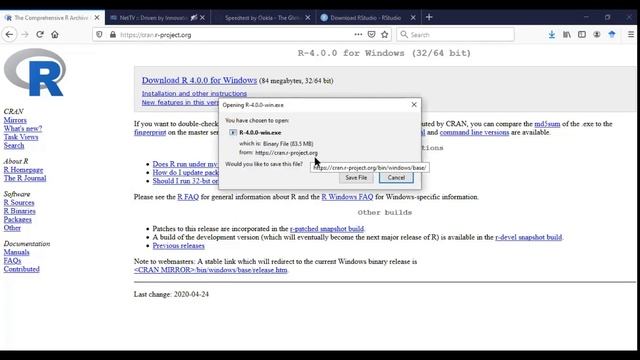
Task: Open How do I update packages link
Action: tap(186, 173)
